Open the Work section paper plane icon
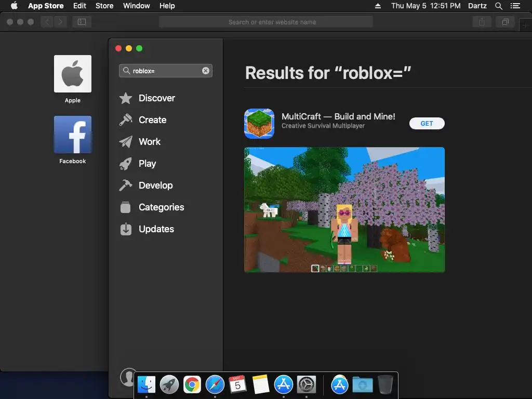Screen dimensions: 532x399 click(x=126, y=142)
